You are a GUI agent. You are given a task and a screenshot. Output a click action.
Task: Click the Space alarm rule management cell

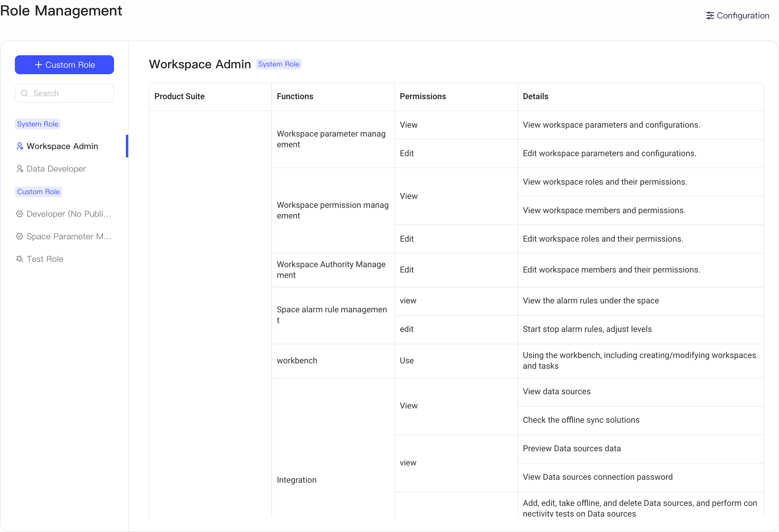tap(333, 315)
